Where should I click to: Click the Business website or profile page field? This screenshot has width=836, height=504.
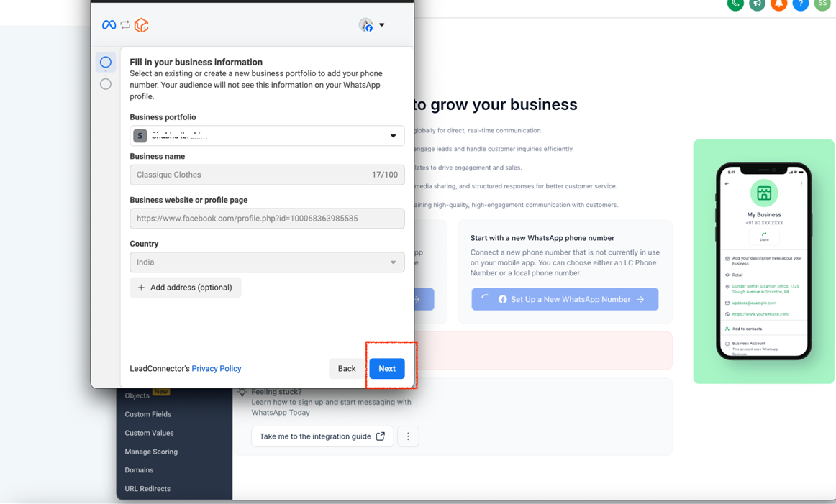point(267,219)
